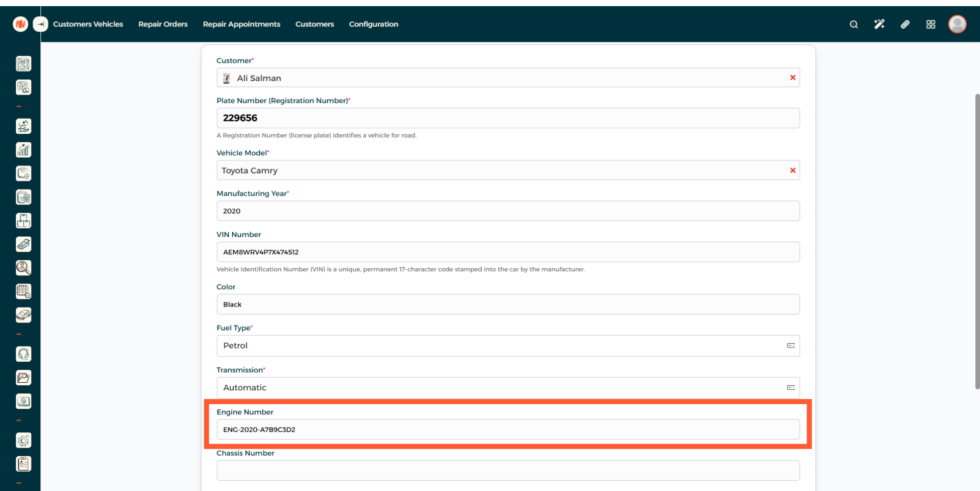This screenshot has width=980, height=491.
Task: Open the growth bar chart icon in sidebar
Action: pyautogui.click(x=23, y=150)
